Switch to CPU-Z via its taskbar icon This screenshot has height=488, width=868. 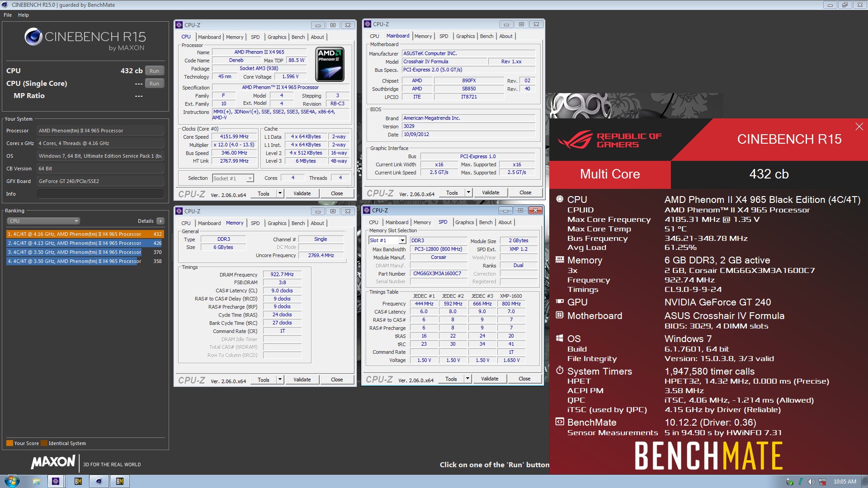[x=56, y=481]
